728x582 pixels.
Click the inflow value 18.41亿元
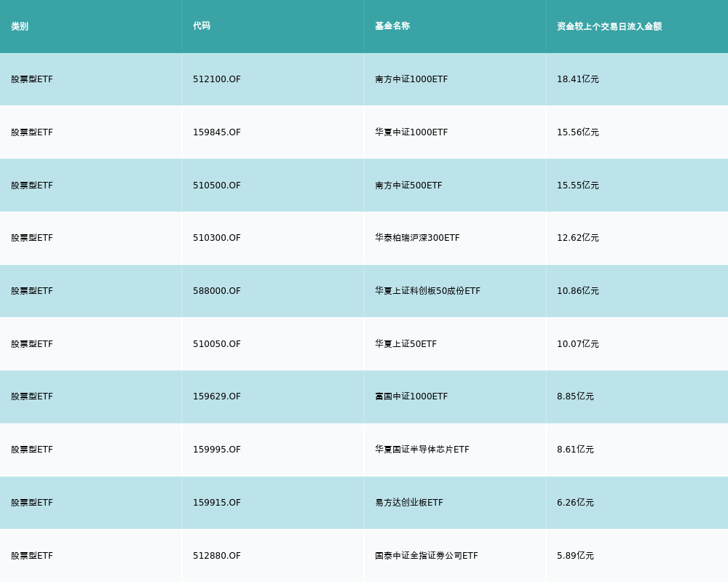[x=577, y=79]
